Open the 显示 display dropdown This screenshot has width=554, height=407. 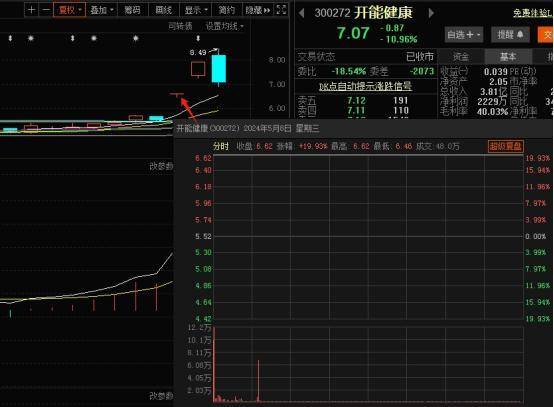coord(196,10)
